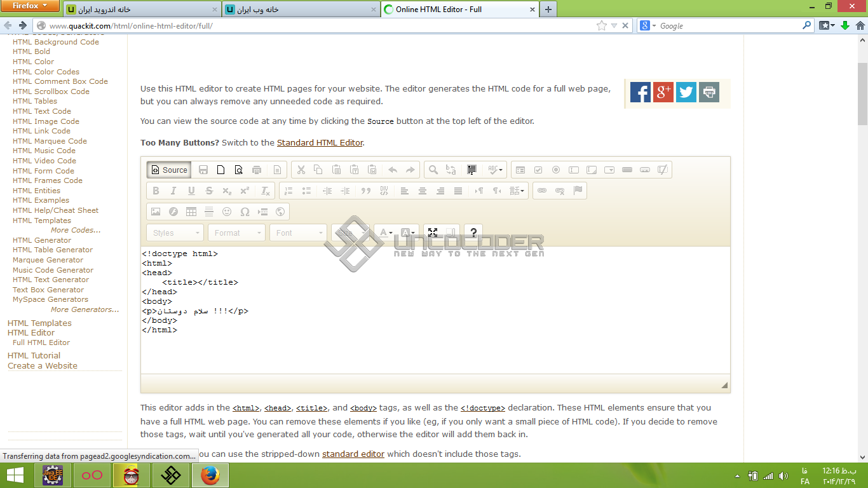The image size is (868, 488).
Task: Open the Font dropdown
Action: [298, 233]
